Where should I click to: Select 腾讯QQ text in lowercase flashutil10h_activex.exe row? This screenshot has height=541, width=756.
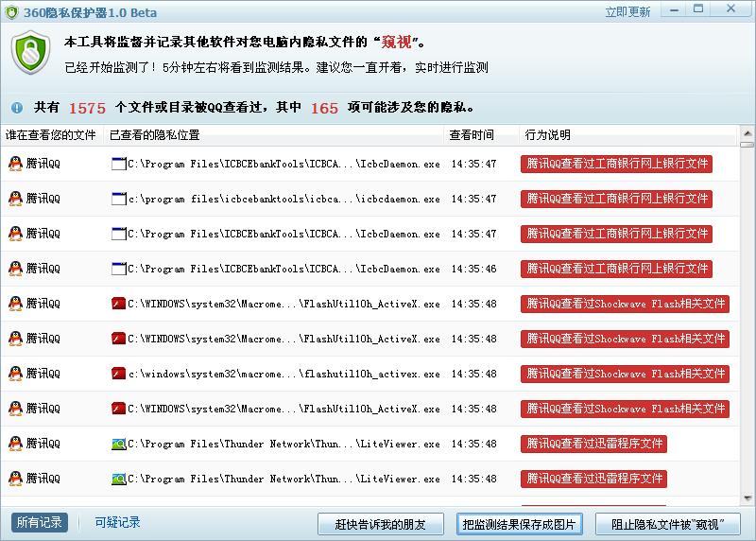(43, 373)
